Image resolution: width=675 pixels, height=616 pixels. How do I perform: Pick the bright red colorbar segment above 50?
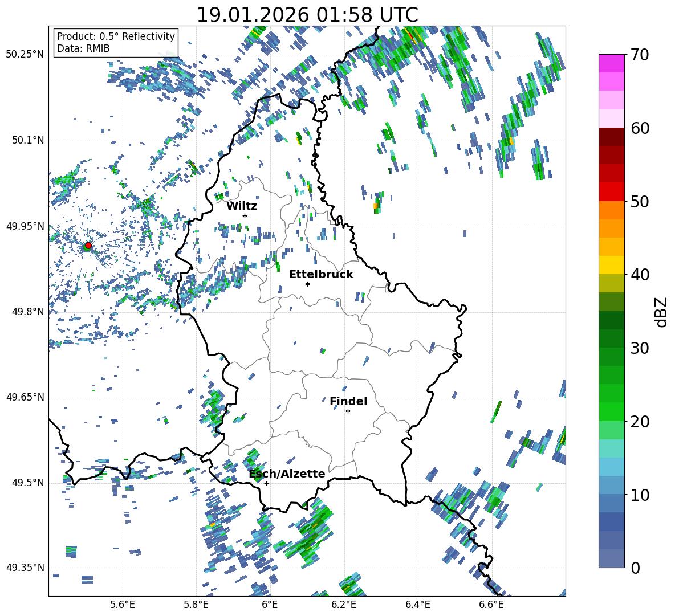click(x=611, y=192)
